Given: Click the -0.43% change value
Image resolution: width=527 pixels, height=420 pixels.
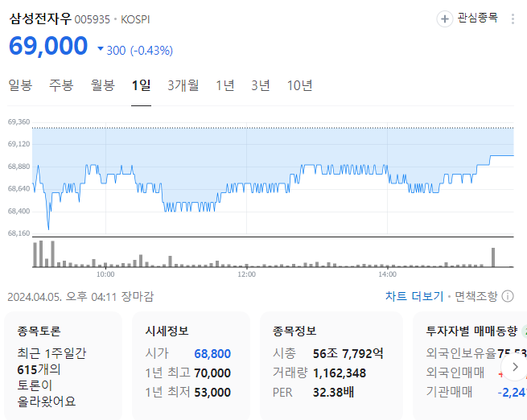Looking at the screenshot, I should pos(151,51).
